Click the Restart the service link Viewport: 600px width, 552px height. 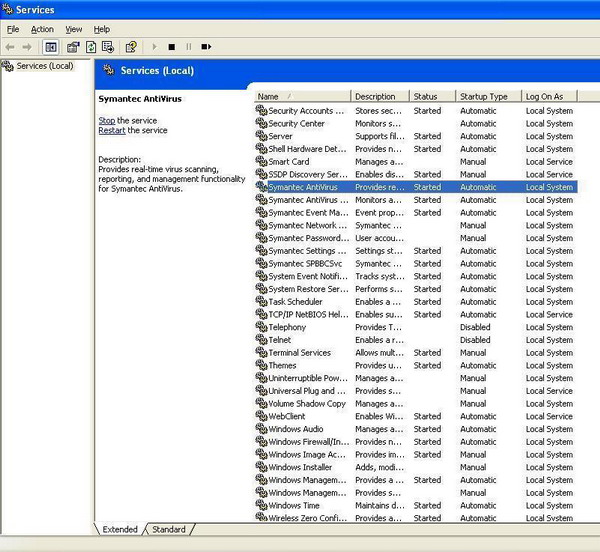click(x=112, y=130)
